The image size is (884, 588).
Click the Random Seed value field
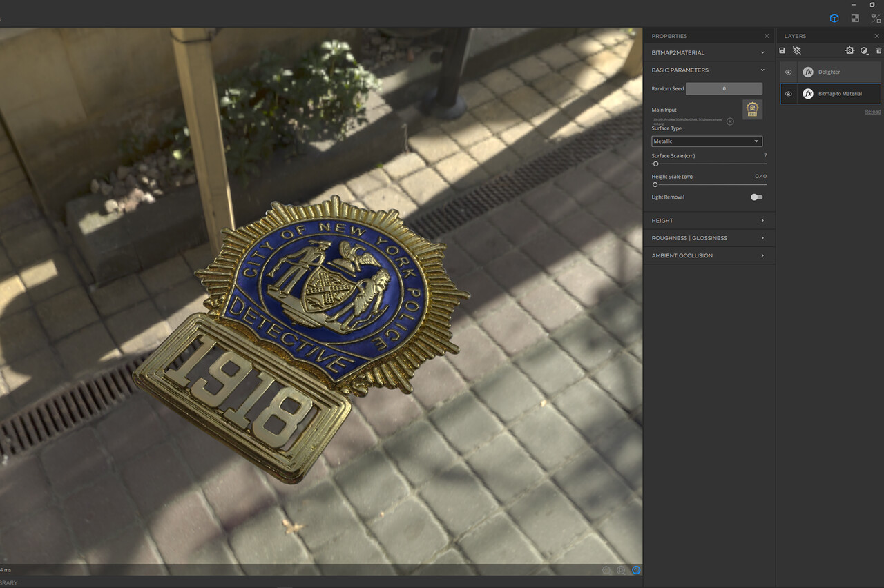click(x=724, y=88)
